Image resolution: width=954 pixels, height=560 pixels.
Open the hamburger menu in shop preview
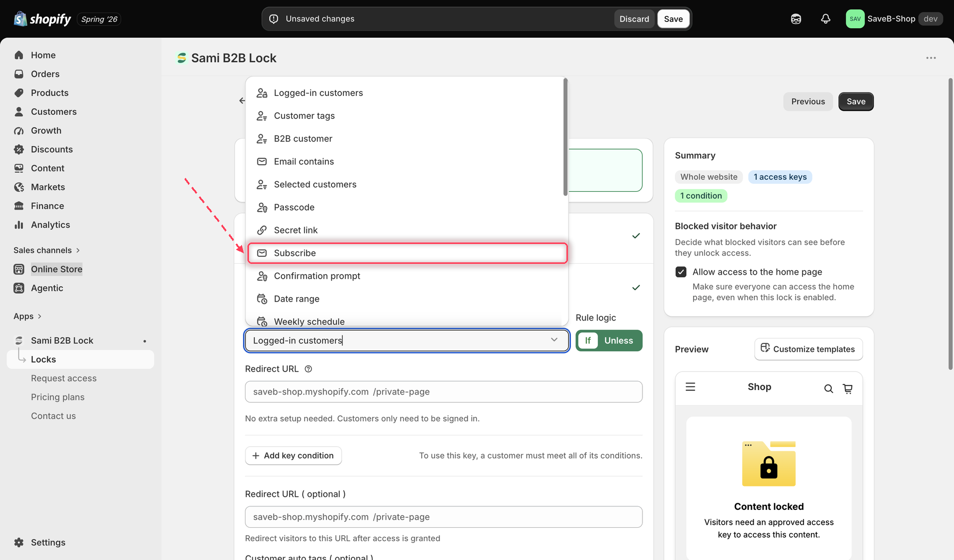click(x=690, y=387)
